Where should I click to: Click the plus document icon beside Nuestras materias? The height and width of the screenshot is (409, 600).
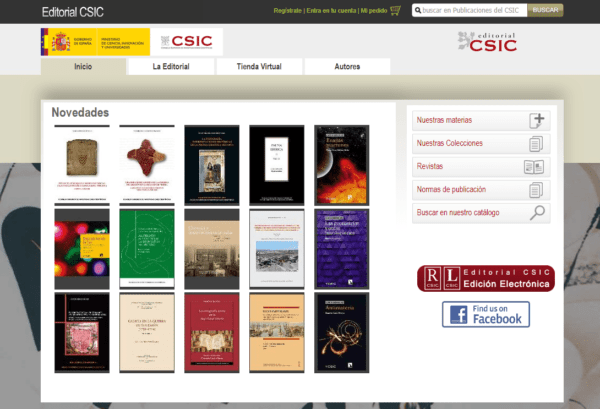[x=537, y=121]
